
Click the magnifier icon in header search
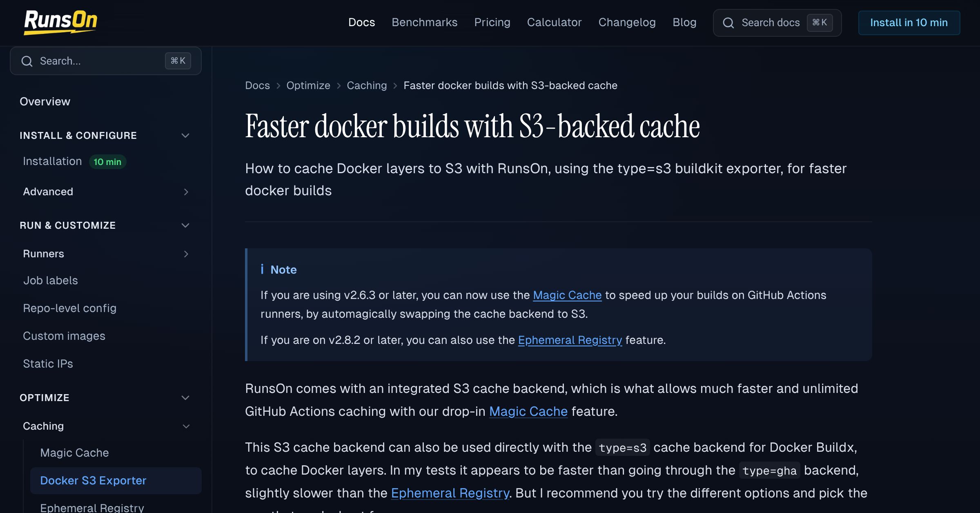pos(728,23)
